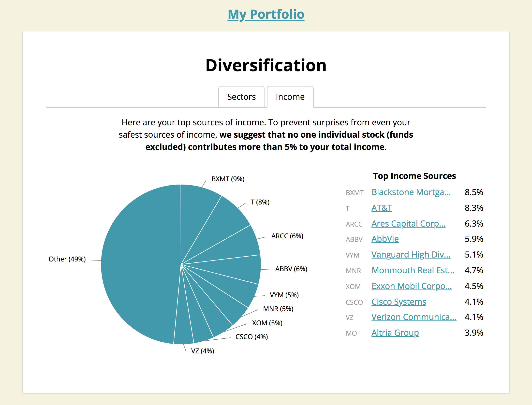Click the VZ ticker in the table
532x405 pixels.
[349, 318]
